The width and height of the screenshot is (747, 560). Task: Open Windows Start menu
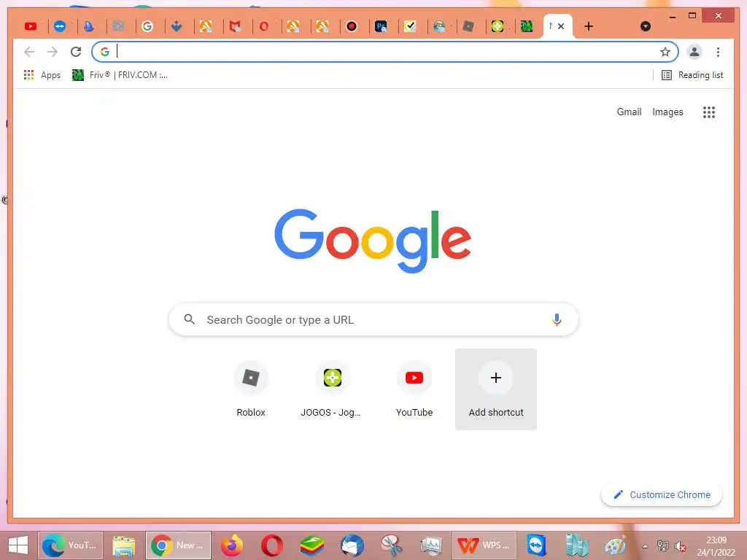coord(18,545)
